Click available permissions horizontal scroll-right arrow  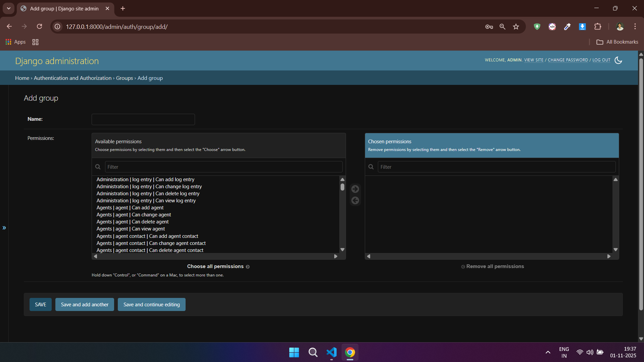tap(336, 256)
